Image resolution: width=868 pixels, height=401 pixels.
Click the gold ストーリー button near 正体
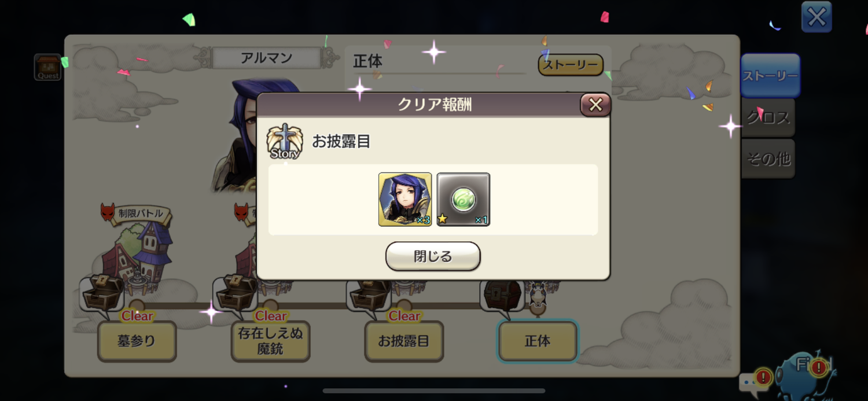tap(571, 65)
